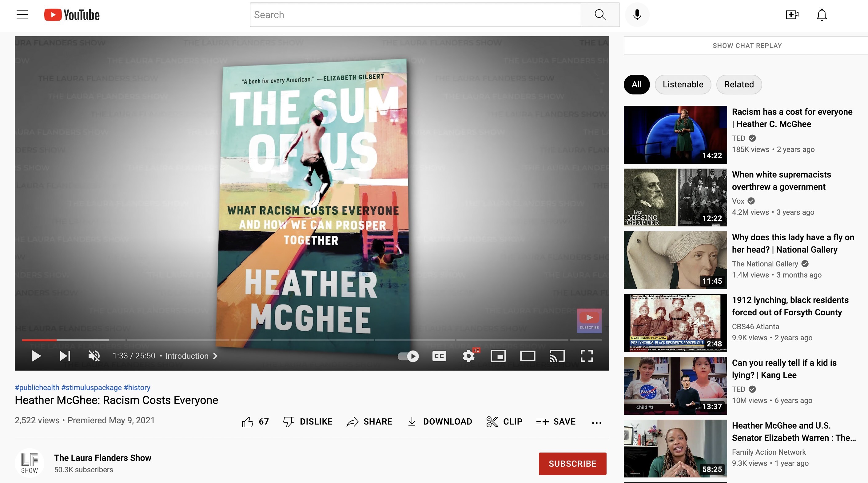Screen dimensions: 868x483
Task: Click channel subscribe watermark in video
Action: [589, 321]
